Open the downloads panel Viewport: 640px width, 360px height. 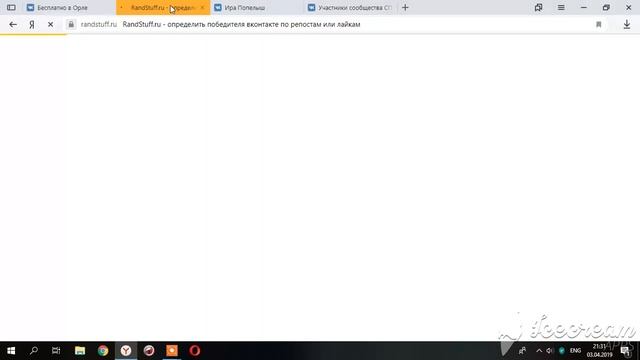click(627, 24)
